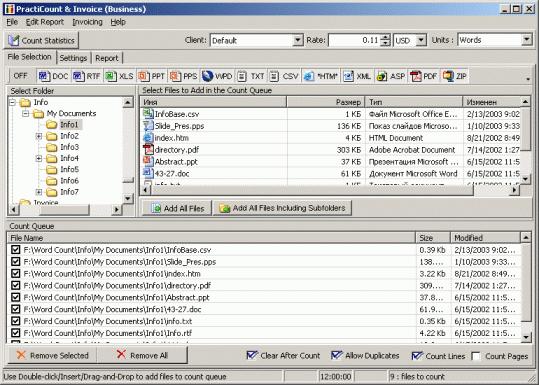Enable the PPT file filter
The height and width of the screenshot is (385, 539).
(x=151, y=76)
